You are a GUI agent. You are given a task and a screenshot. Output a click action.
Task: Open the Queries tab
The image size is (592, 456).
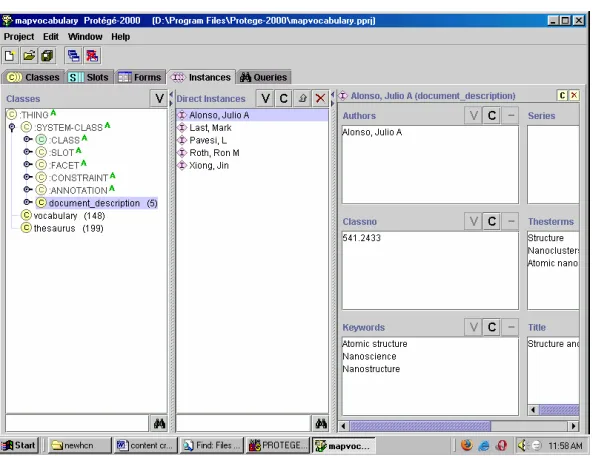coord(264,77)
